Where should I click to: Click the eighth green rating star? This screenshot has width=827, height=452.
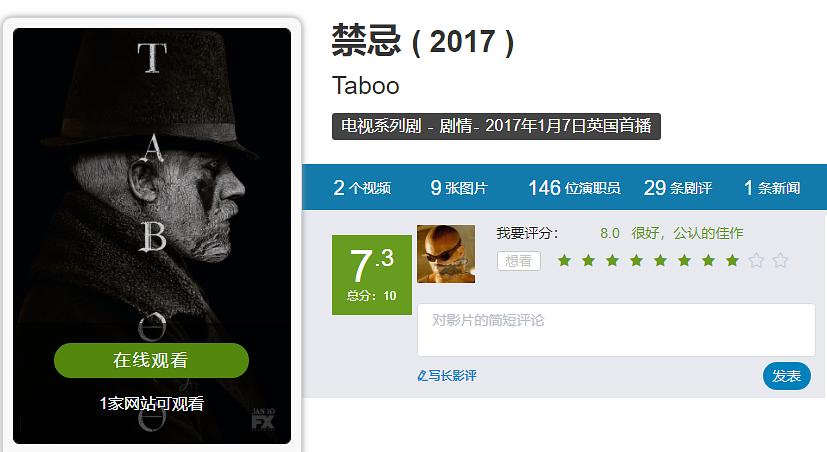click(x=732, y=260)
